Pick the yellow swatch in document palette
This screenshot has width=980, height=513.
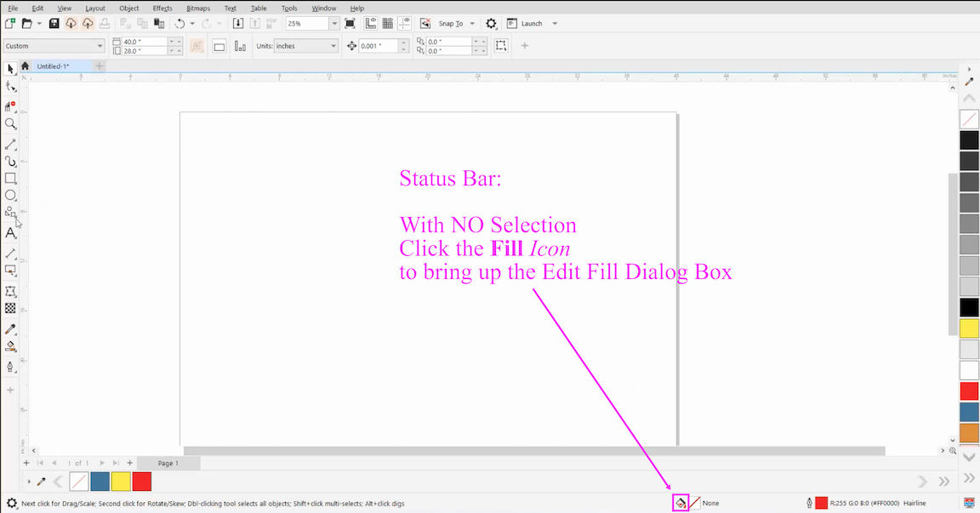121,482
